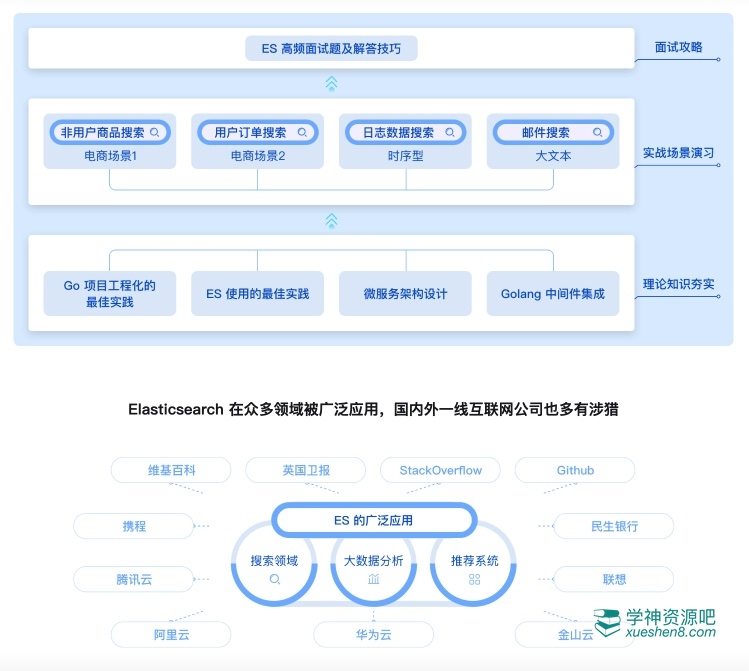Click the up chevron above the Go 项目工程化 row
The width and height of the screenshot is (749, 671).
coord(332,220)
